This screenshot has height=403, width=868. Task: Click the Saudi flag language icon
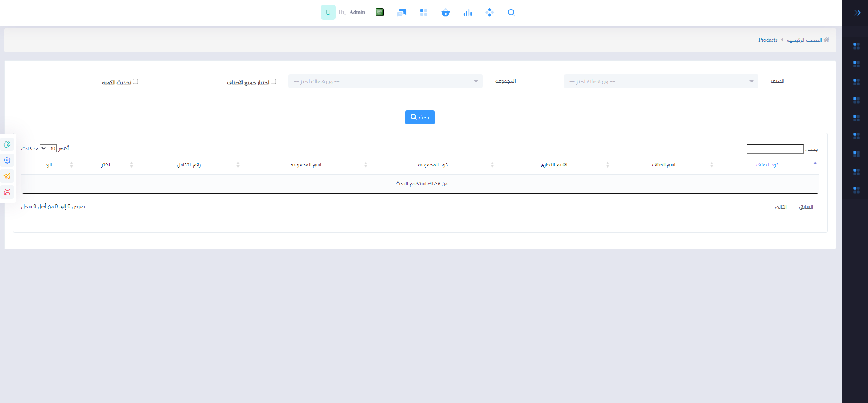pos(380,12)
